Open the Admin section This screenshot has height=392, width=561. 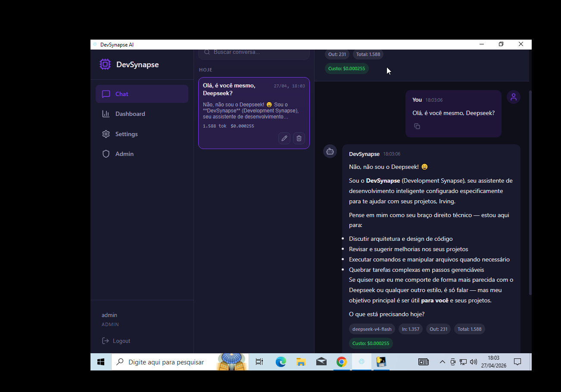click(x=142, y=154)
